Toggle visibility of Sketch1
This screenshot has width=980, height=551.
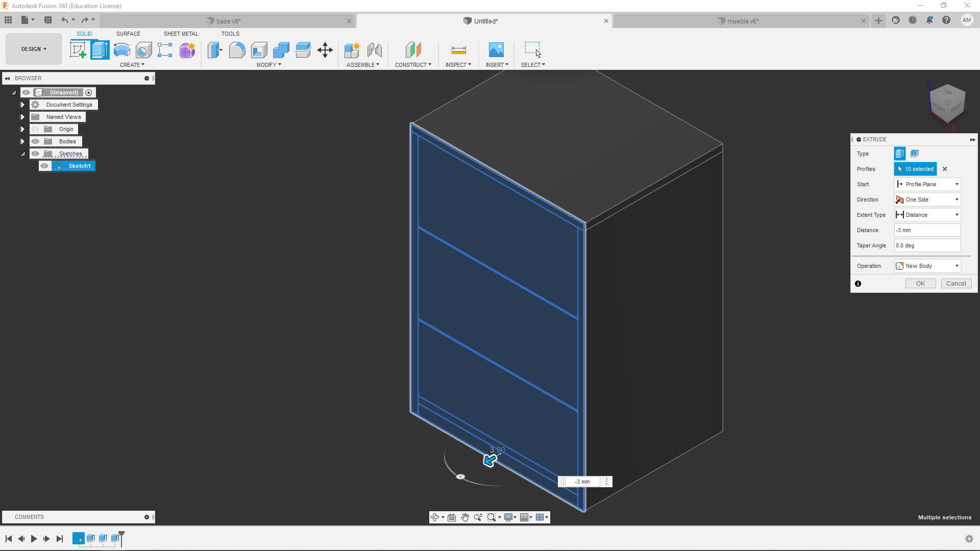(45, 166)
